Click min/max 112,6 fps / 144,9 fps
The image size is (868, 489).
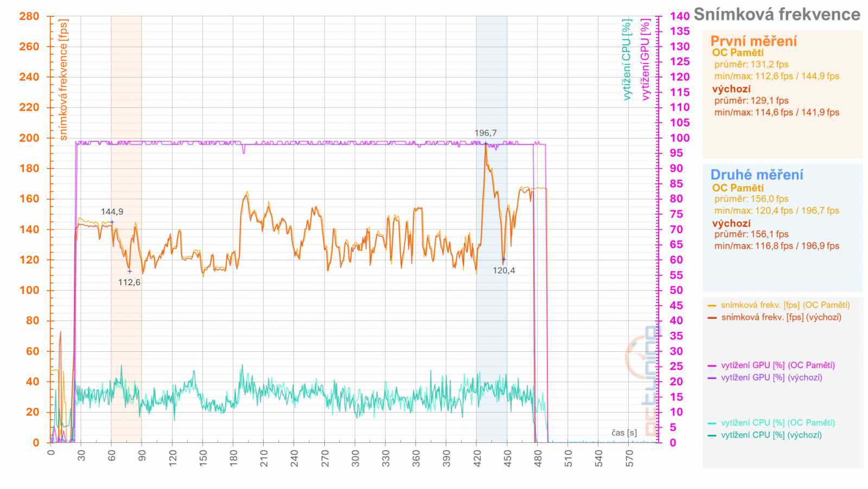coord(777,76)
